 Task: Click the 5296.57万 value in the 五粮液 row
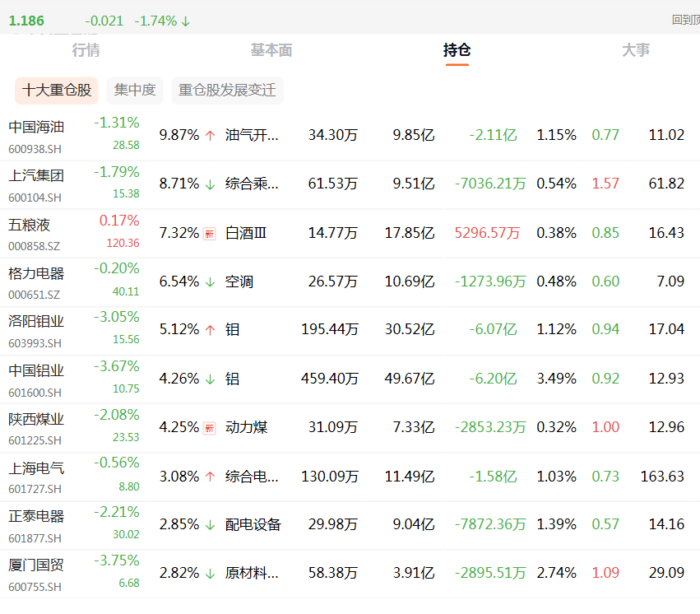pos(488,233)
